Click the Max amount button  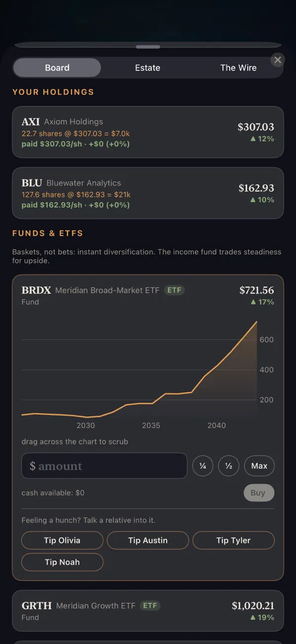click(259, 466)
